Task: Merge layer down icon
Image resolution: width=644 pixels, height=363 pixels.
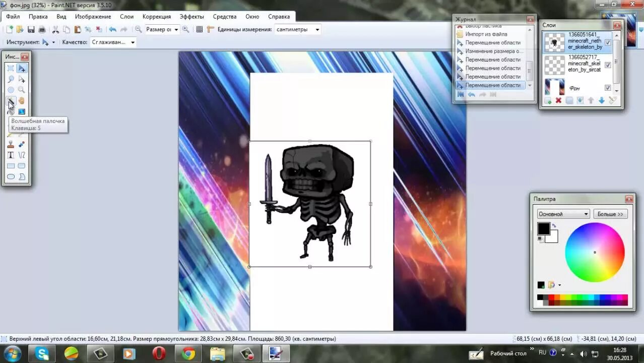Action: click(580, 100)
